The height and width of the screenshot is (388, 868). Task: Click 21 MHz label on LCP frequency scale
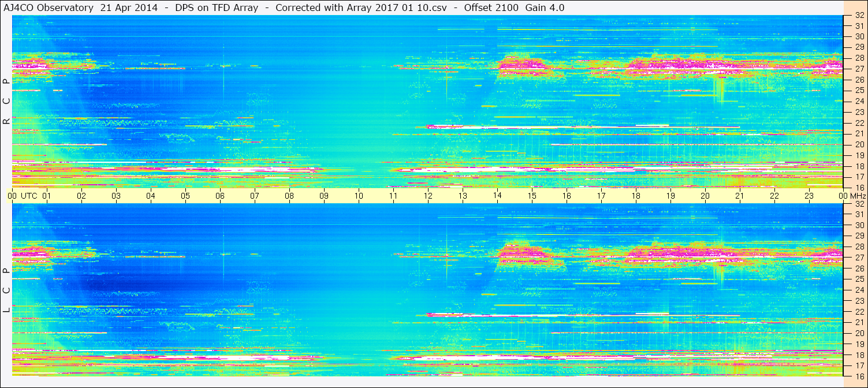(x=859, y=322)
